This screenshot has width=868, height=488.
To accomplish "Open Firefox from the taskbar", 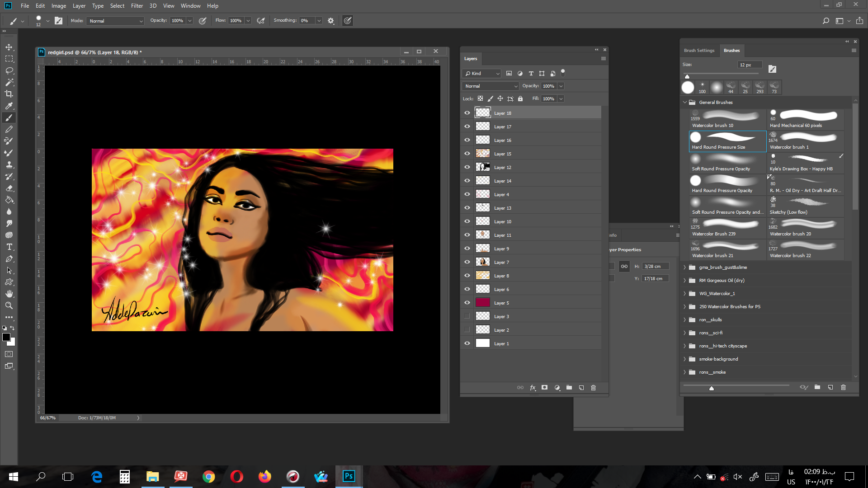I will click(265, 477).
